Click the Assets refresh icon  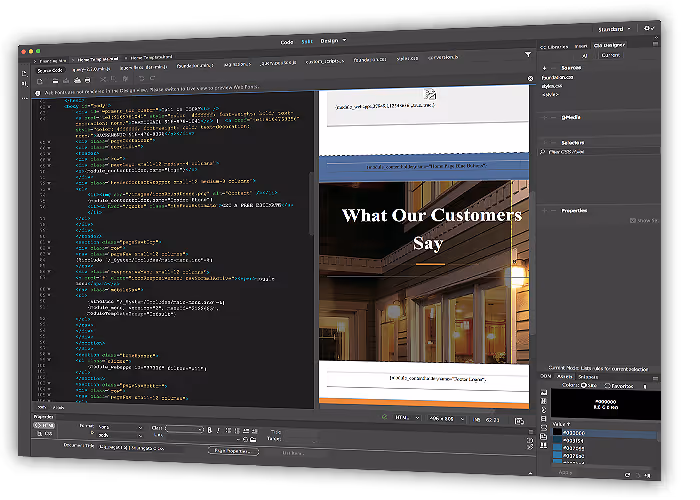tap(628, 475)
